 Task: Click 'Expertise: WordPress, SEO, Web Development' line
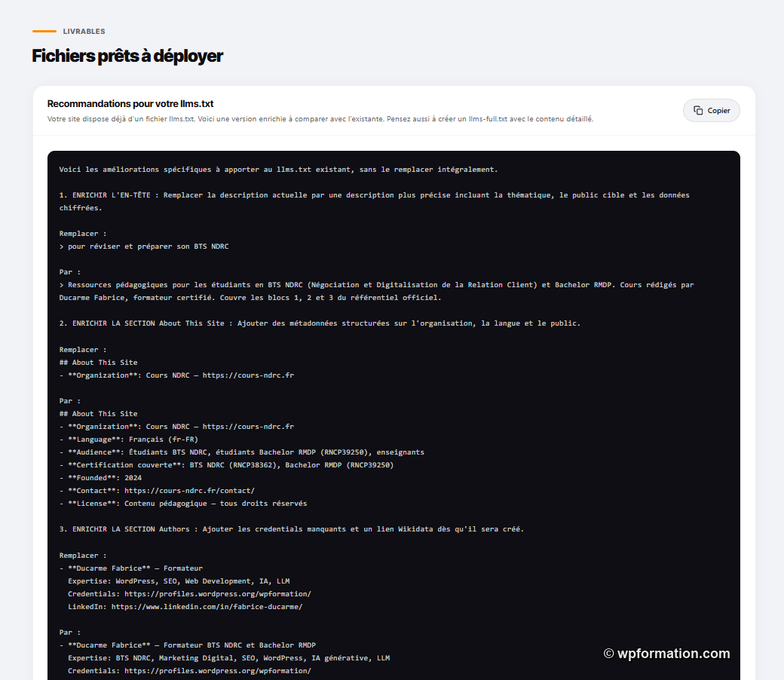(x=179, y=581)
